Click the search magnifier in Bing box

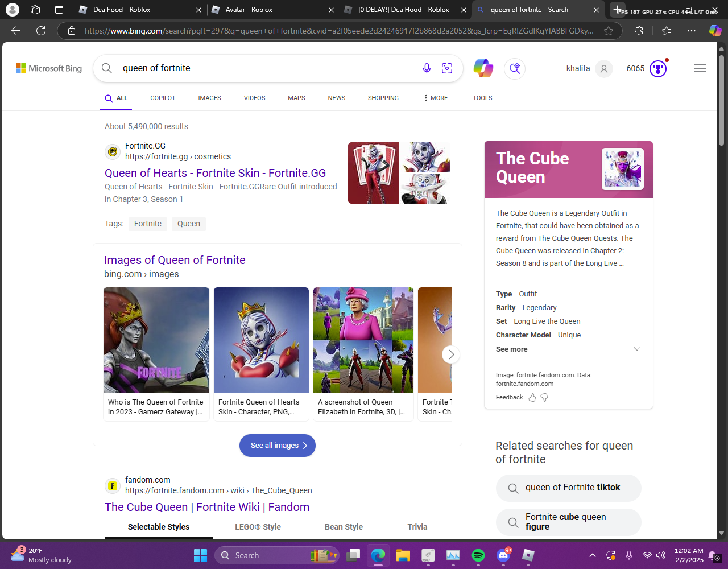[x=107, y=68]
